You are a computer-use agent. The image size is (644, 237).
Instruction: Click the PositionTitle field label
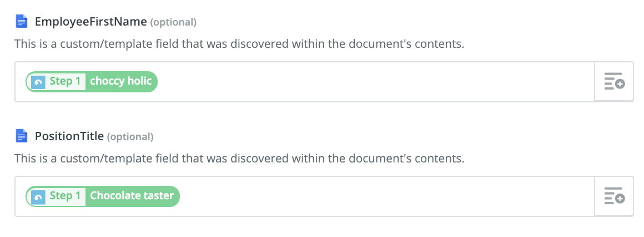point(69,136)
